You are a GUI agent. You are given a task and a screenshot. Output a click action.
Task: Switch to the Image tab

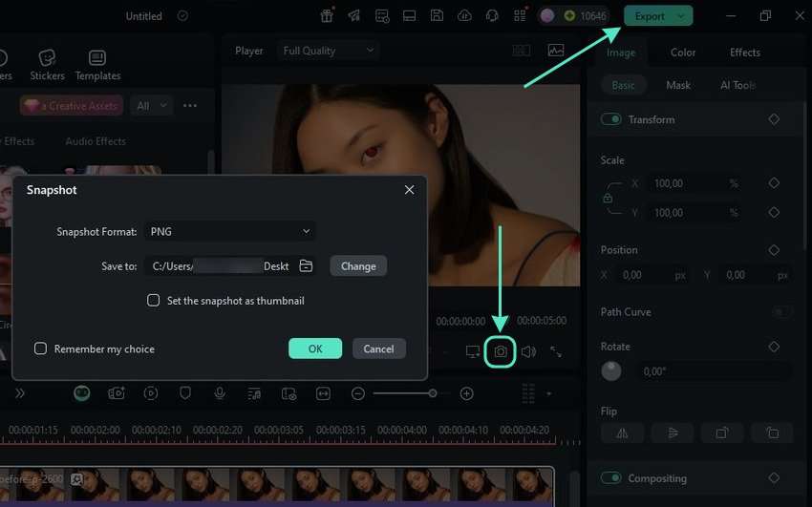pyautogui.click(x=620, y=53)
